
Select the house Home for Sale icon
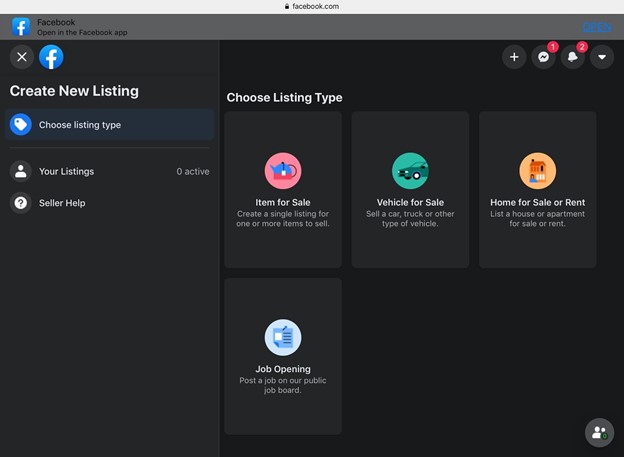(538, 171)
